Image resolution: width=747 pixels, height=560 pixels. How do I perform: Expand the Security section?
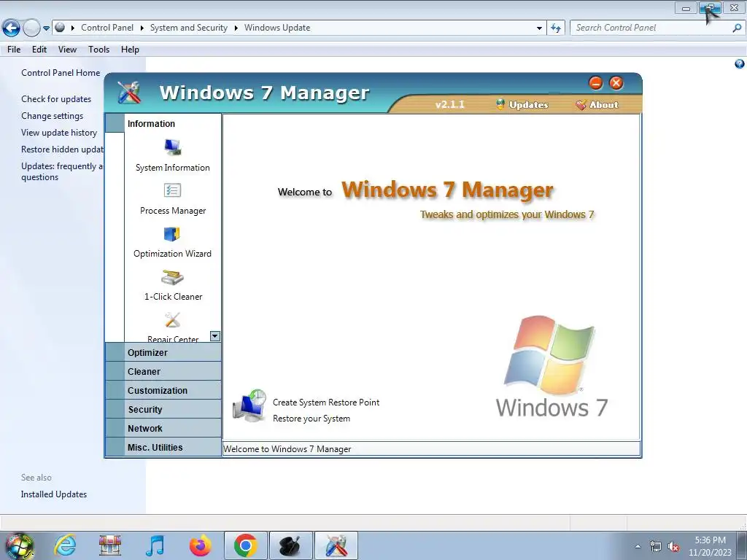tap(163, 410)
